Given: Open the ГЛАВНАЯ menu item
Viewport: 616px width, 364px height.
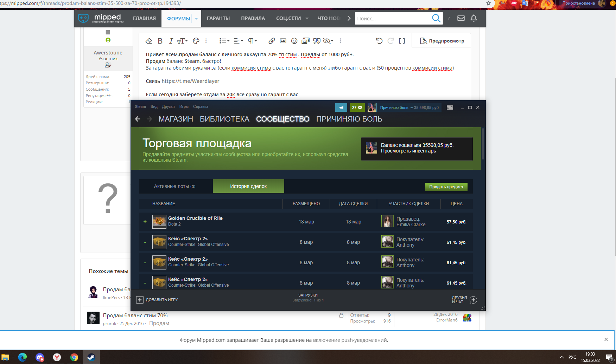Looking at the screenshot, I should point(144,18).
